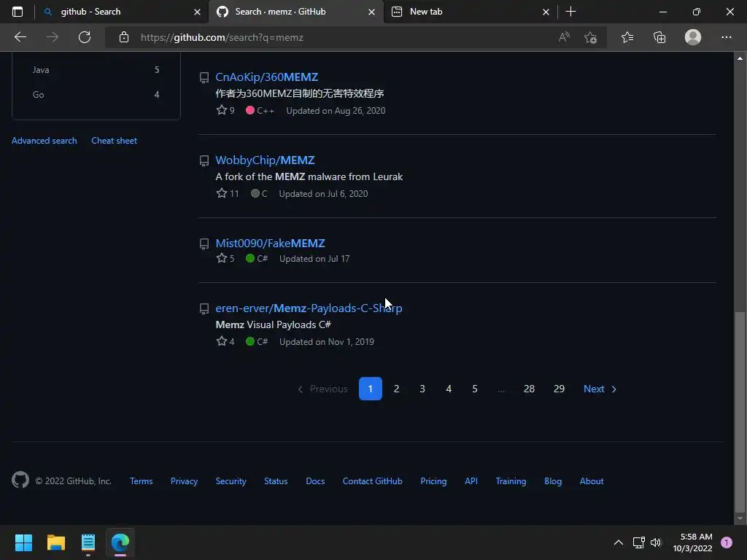Open the Privacy footer link

tap(184, 481)
